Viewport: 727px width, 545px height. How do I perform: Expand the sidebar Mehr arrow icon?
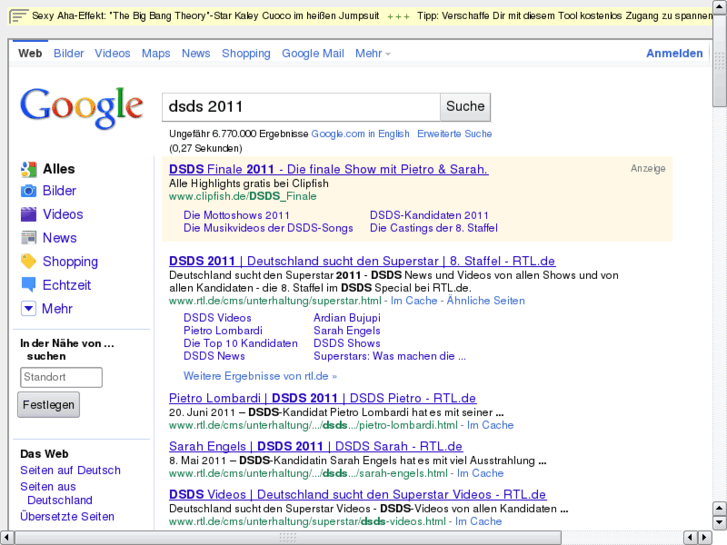click(x=29, y=308)
